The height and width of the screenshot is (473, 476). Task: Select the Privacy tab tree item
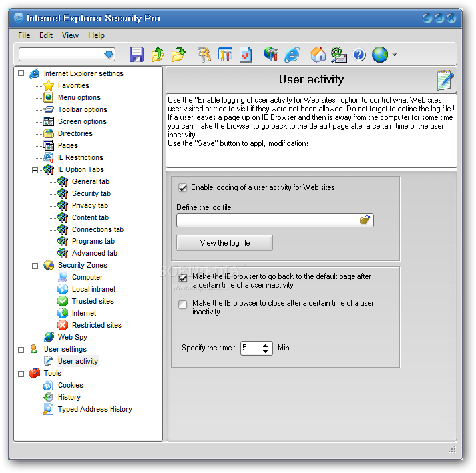point(90,205)
